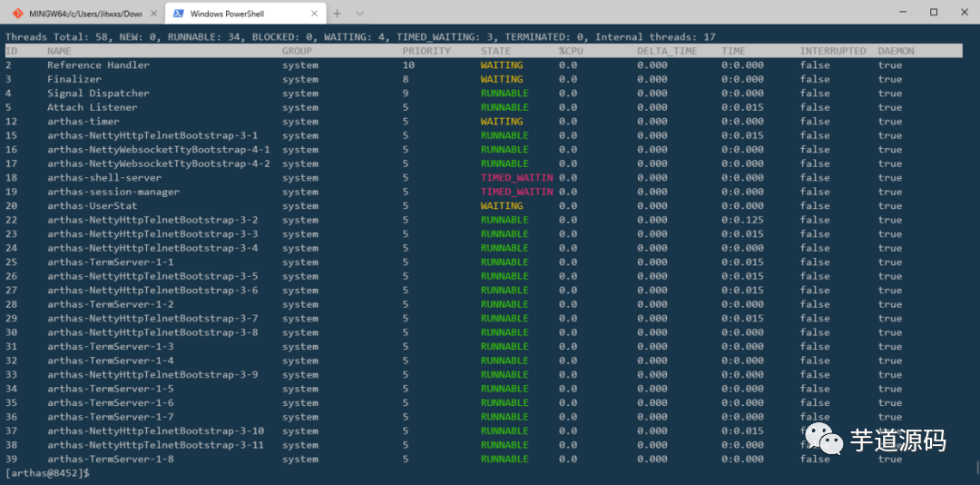Click time 0:0.125 in thread 22 row
The height and width of the screenshot is (485, 980).
pos(742,220)
